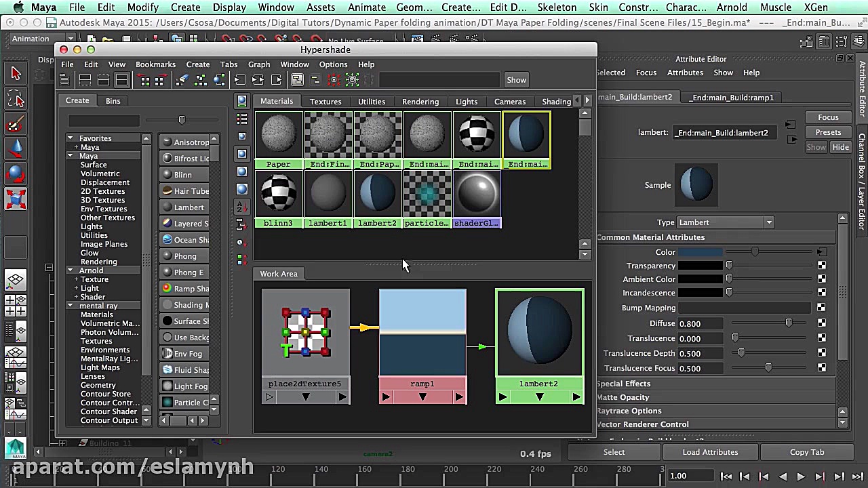Viewport: 868px width, 488px height.
Task: Expand the + Maya item under Favorites
Action: [x=76, y=147]
